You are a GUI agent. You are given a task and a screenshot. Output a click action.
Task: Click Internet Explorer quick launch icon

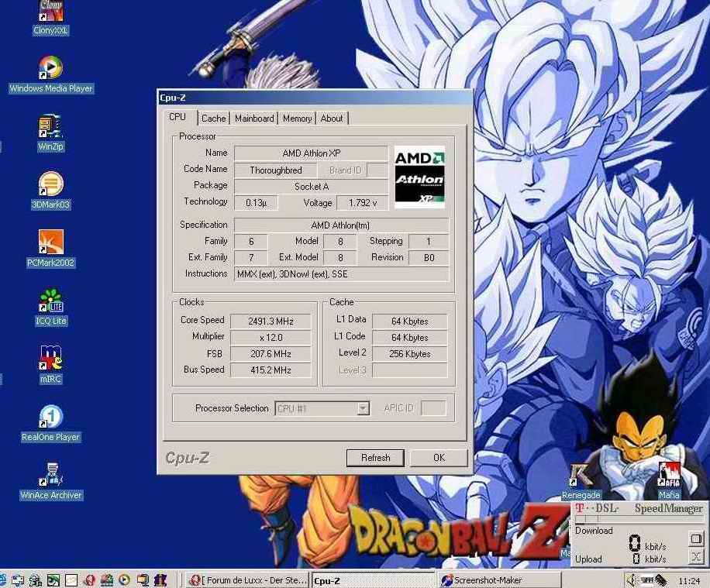[x=2, y=579]
